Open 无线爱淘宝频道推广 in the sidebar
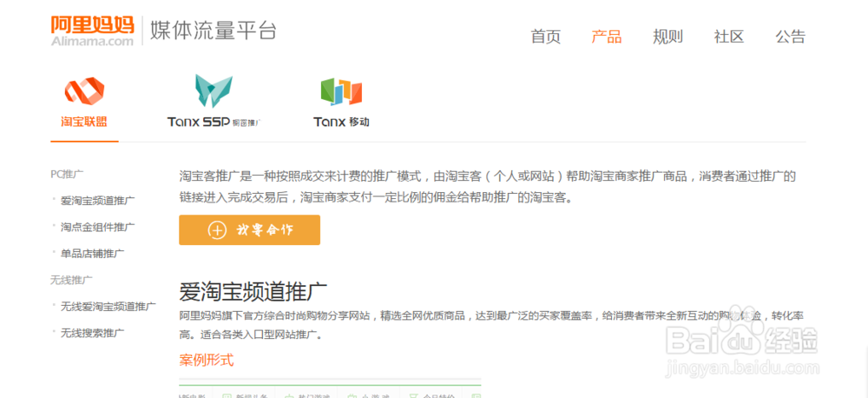The image size is (868, 398). [x=108, y=306]
